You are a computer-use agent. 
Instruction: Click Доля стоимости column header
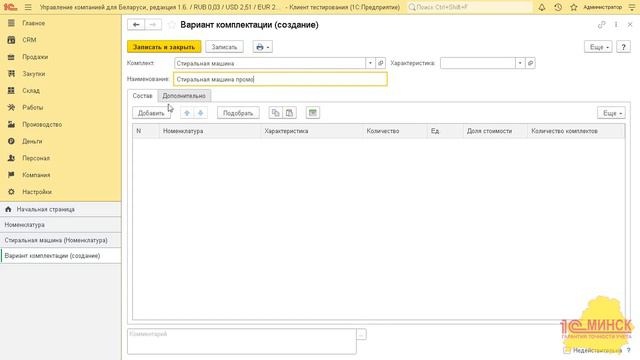(495, 131)
